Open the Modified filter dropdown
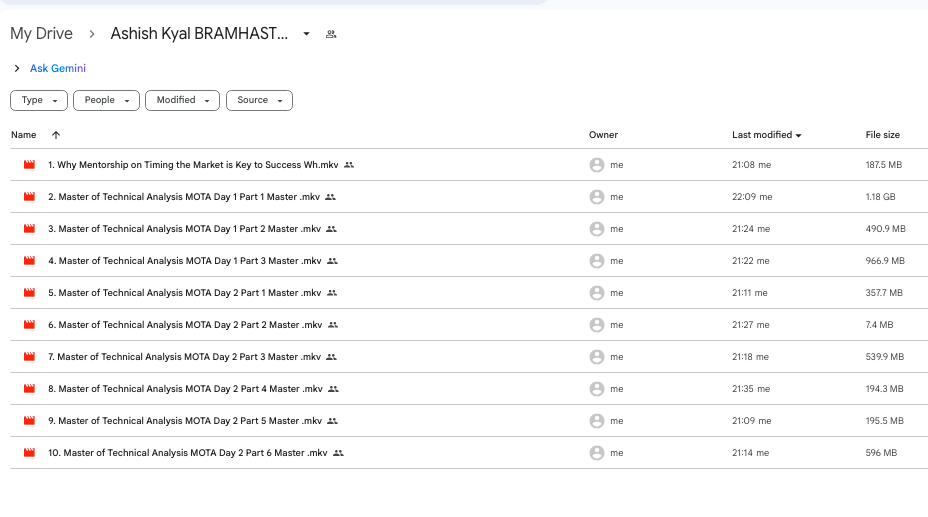Screen dimensions: 928x517 click(x=182, y=101)
